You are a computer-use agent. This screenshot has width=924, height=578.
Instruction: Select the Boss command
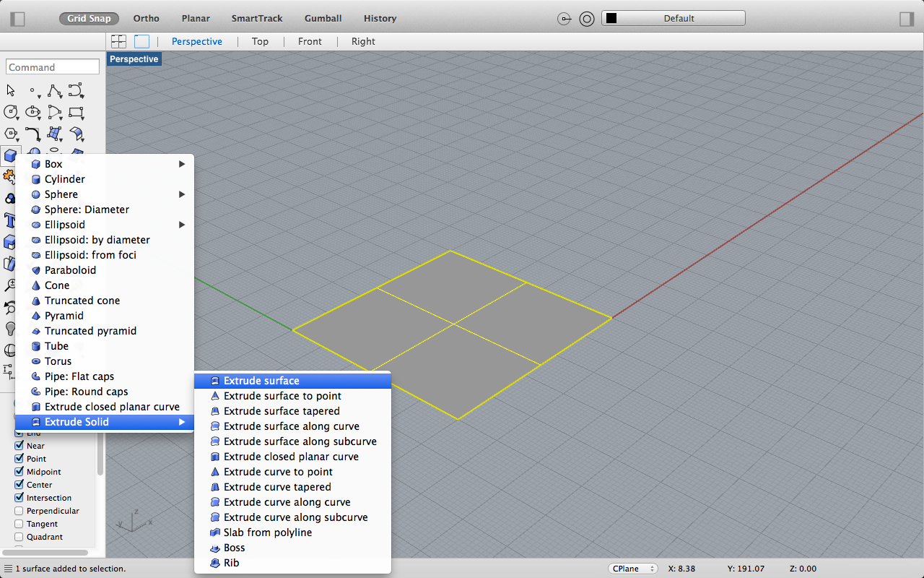292,548
